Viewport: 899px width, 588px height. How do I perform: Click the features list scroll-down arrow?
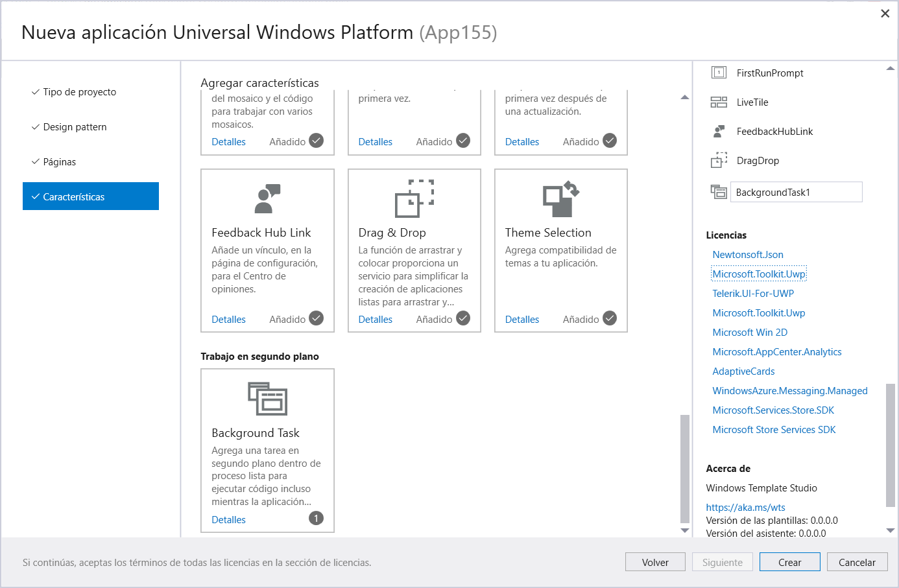pyautogui.click(x=684, y=530)
